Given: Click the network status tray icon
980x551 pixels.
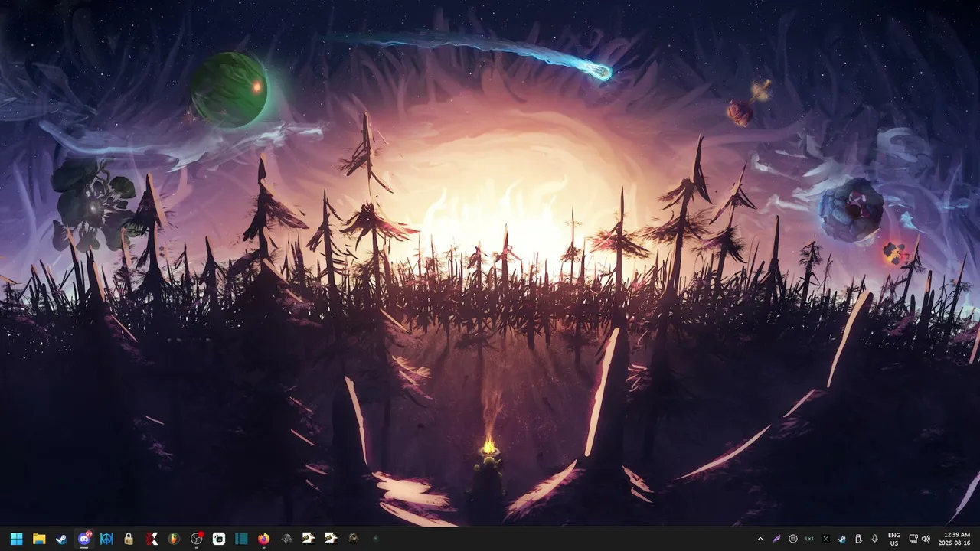Looking at the screenshot, I should click(x=913, y=539).
